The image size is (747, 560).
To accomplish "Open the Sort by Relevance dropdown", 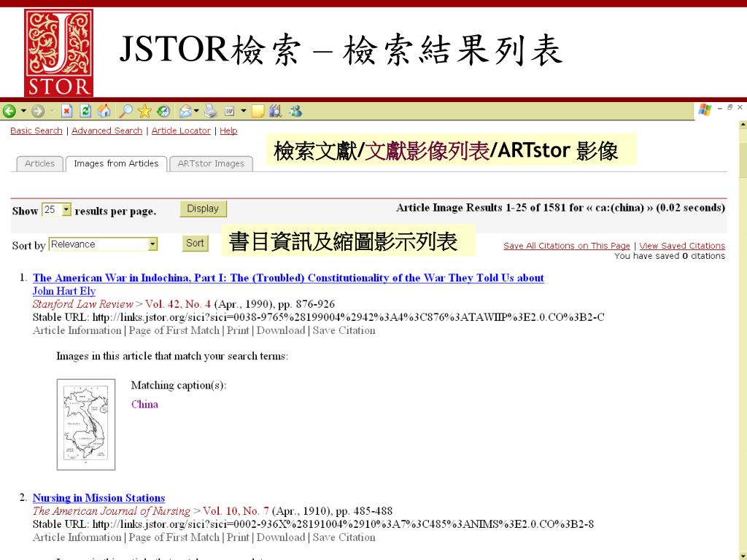I will (103, 244).
